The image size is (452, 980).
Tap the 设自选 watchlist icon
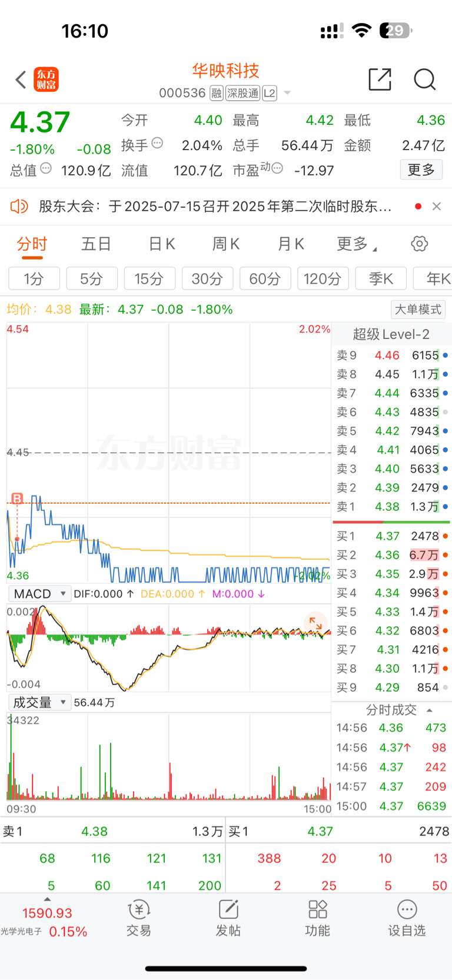pyautogui.click(x=407, y=918)
